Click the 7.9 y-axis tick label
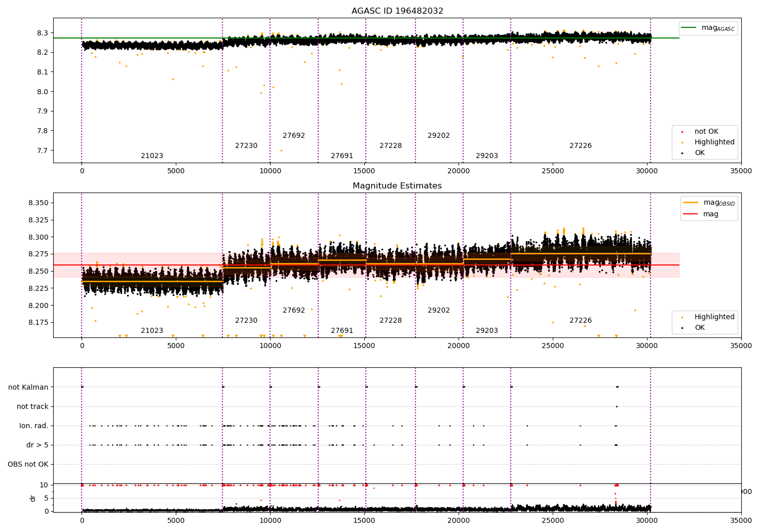 [x=43, y=111]
